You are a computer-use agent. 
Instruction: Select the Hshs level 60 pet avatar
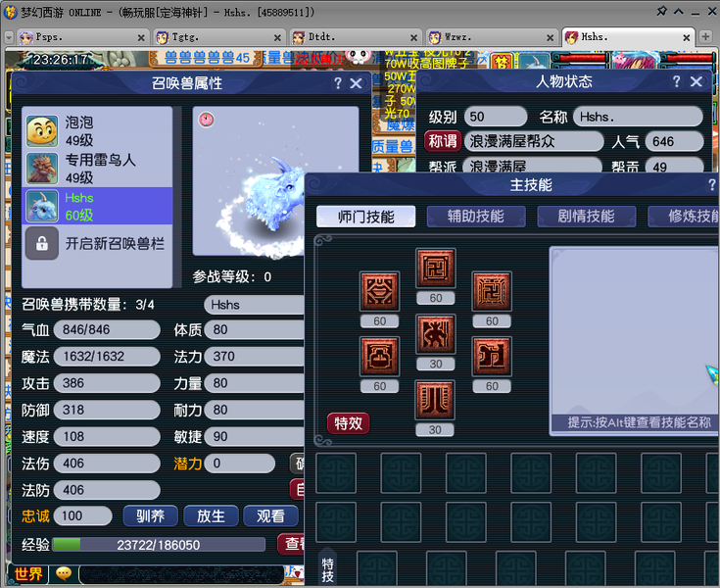42,206
